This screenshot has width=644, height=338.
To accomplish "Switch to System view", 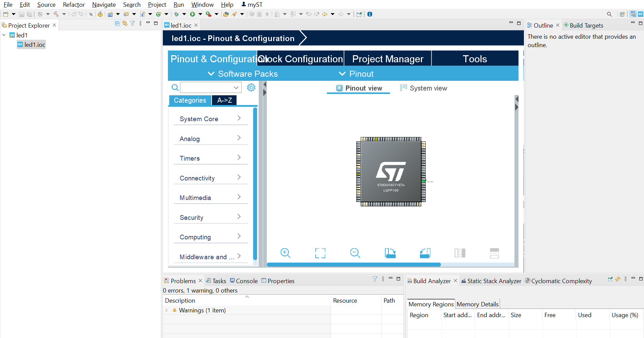I will [x=423, y=88].
